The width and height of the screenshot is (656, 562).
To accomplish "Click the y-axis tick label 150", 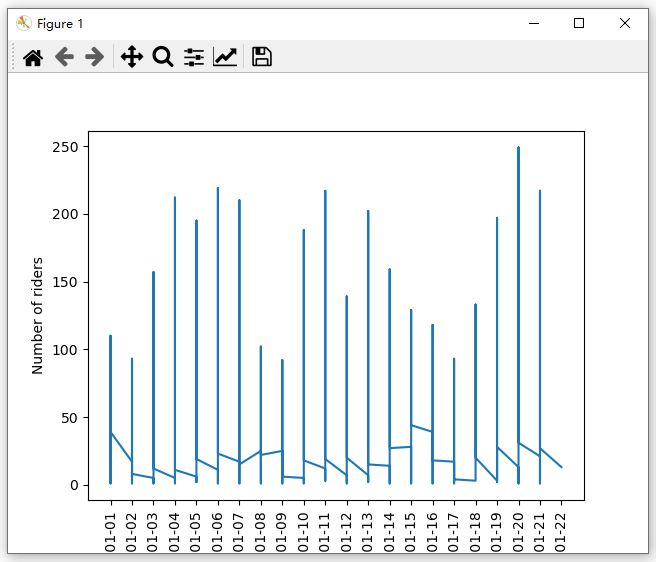I will [x=65, y=282].
